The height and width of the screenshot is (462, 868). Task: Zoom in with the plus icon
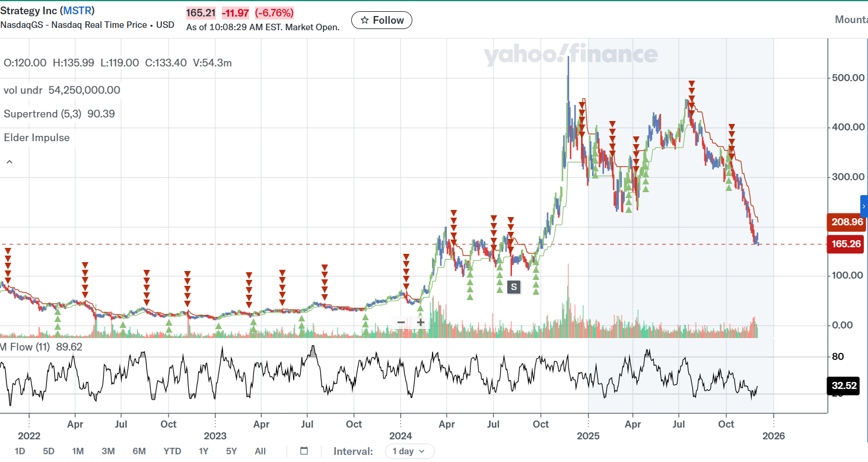tap(421, 323)
